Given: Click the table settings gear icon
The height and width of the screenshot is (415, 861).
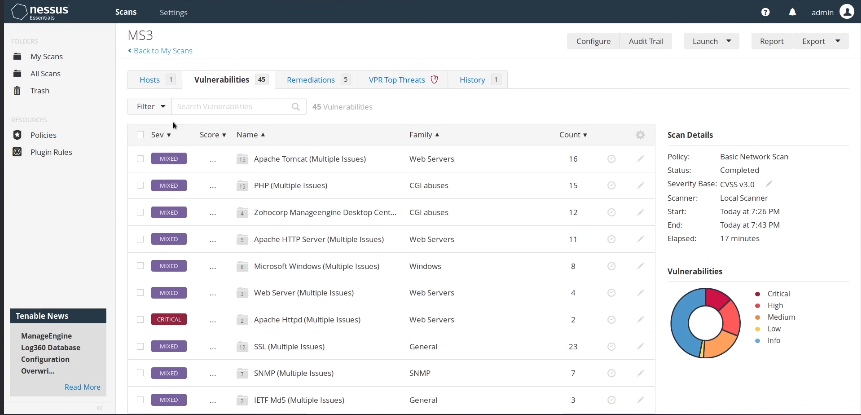Looking at the screenshot, I should click(640, 135).
